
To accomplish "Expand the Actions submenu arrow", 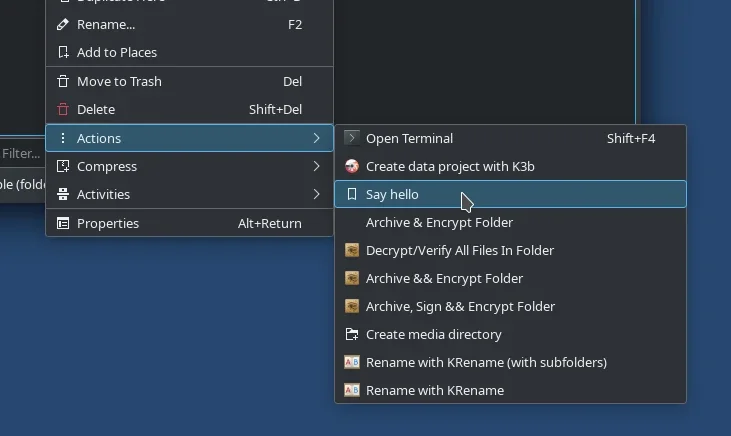I will pyautogui.click(x=316, y=138).
